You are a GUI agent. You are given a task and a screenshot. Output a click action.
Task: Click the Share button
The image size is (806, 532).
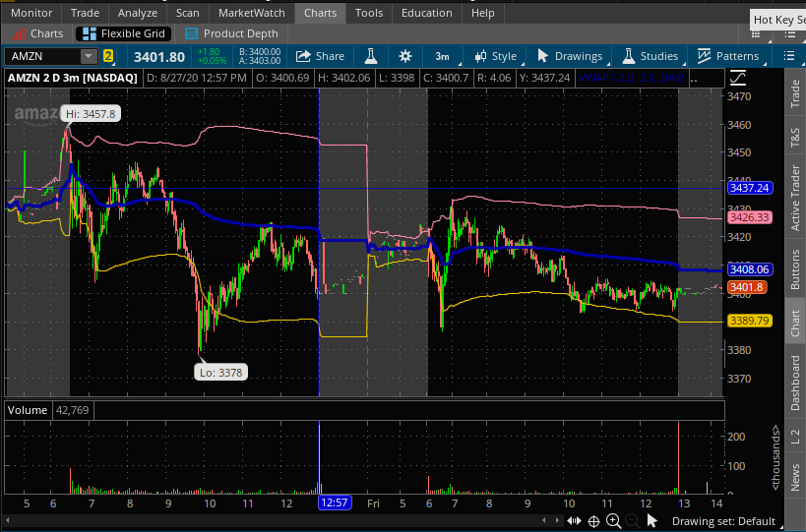320,56
